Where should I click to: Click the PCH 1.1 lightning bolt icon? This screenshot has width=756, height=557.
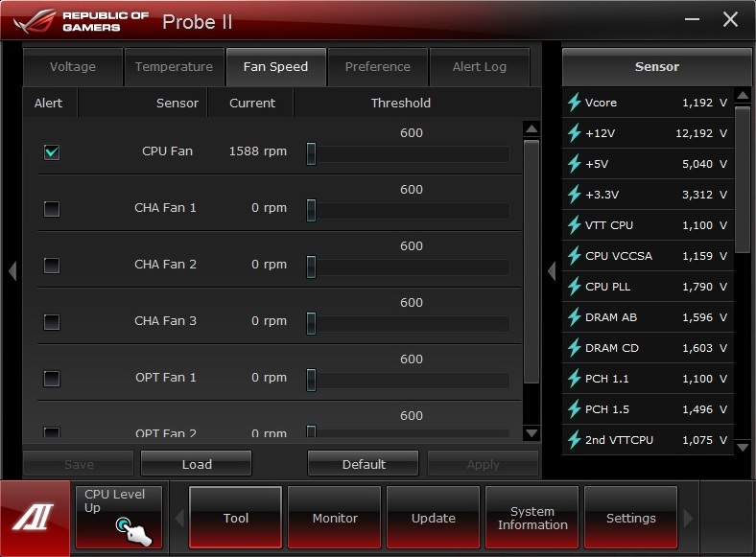point(575,379)
